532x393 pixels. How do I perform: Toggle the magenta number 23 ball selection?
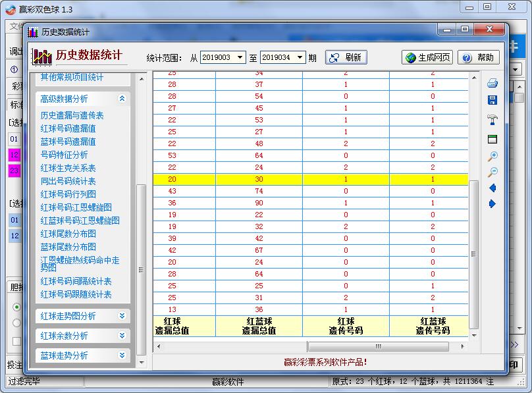click(14, 170)
